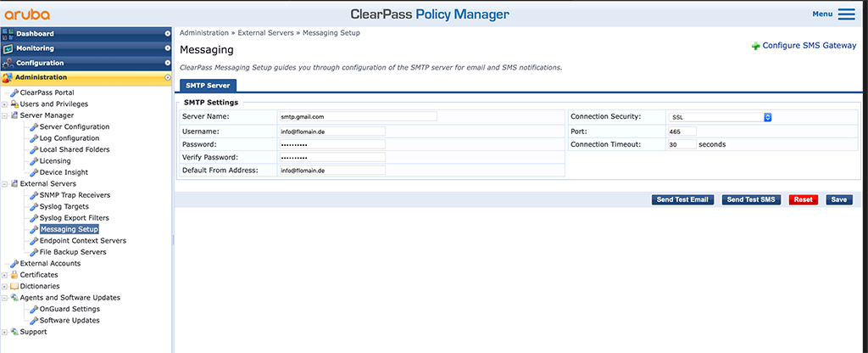Screen dimensions: 868x353
Task: Collapse the Server Manager tree node
Action: coord(4,115)
